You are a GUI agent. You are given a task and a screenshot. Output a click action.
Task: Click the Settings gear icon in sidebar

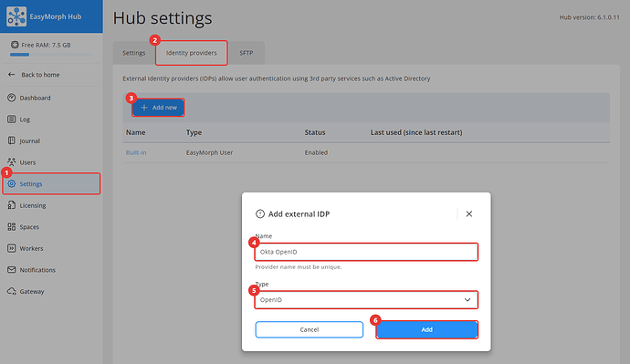coord(12,183)
